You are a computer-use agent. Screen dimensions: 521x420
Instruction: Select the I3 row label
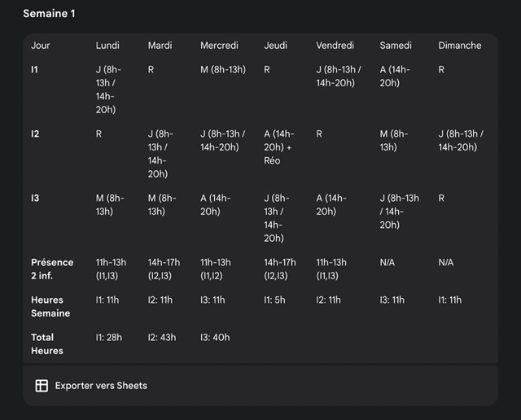coord(35,198)
